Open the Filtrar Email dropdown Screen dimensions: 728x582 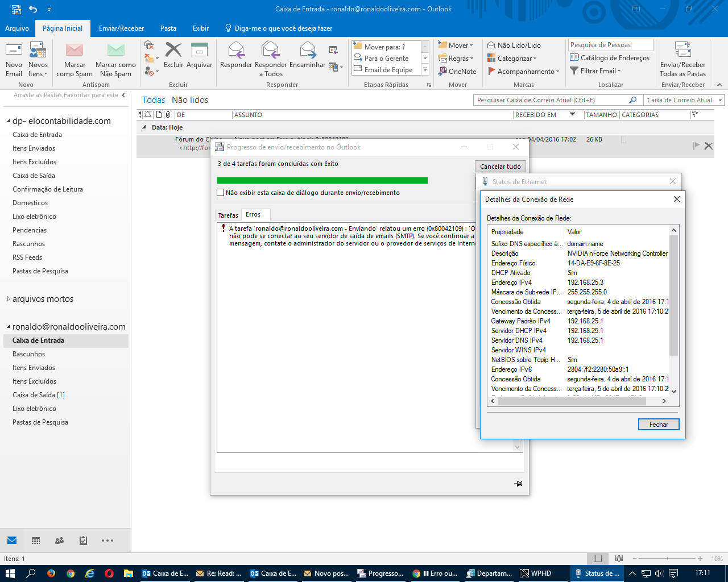click(x=595, y=71)
